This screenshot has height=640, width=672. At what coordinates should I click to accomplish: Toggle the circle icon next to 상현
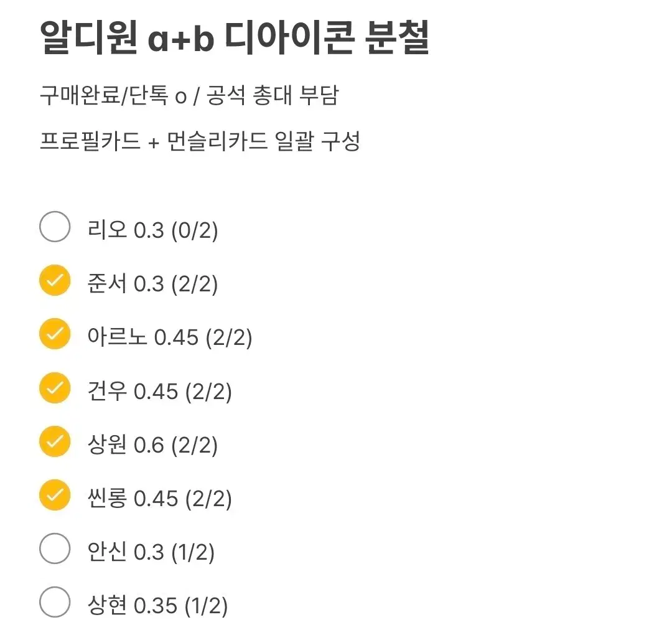pos(54,602)
